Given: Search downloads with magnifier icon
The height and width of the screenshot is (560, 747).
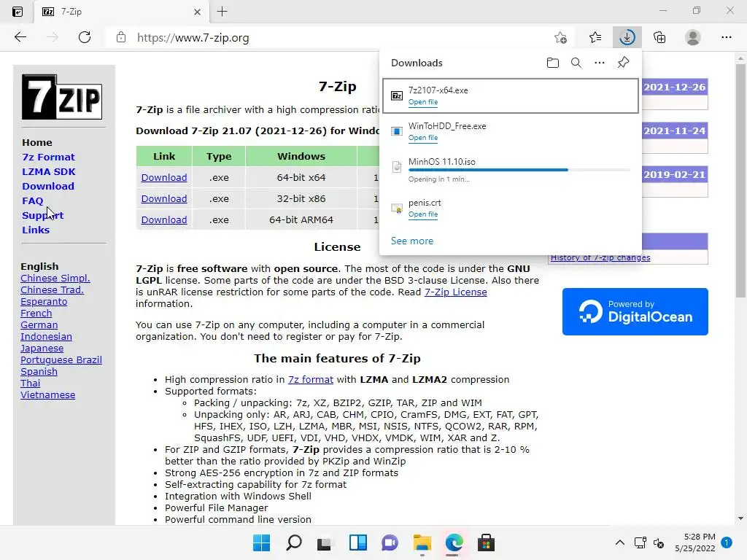Looking at the screenshot, I should point(576,63).
